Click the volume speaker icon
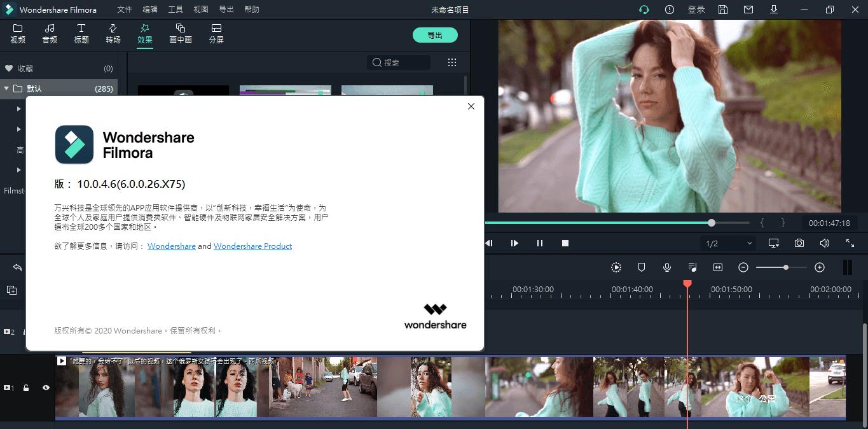 tap(825, 243)
